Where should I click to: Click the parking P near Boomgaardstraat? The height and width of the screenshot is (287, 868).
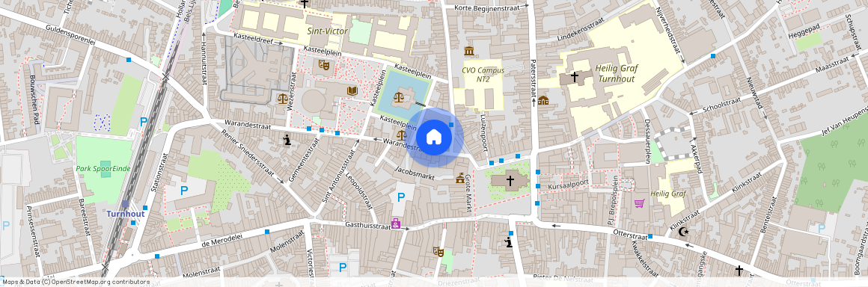point(822,228)
